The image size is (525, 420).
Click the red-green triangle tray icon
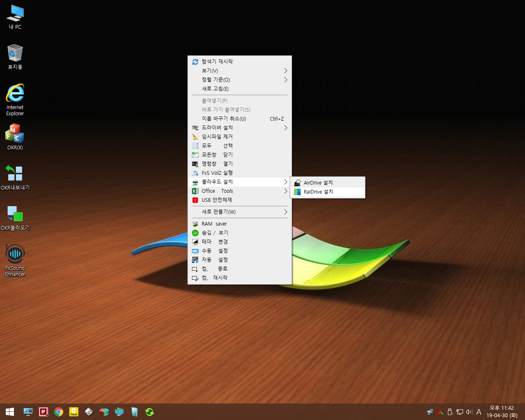(x=440, y=412)
